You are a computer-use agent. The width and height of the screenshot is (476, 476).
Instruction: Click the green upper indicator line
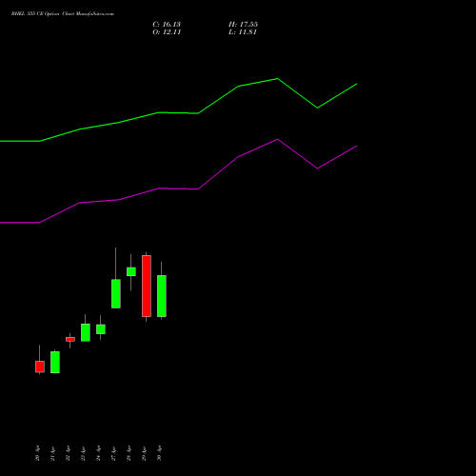click(x=178, y=113)
